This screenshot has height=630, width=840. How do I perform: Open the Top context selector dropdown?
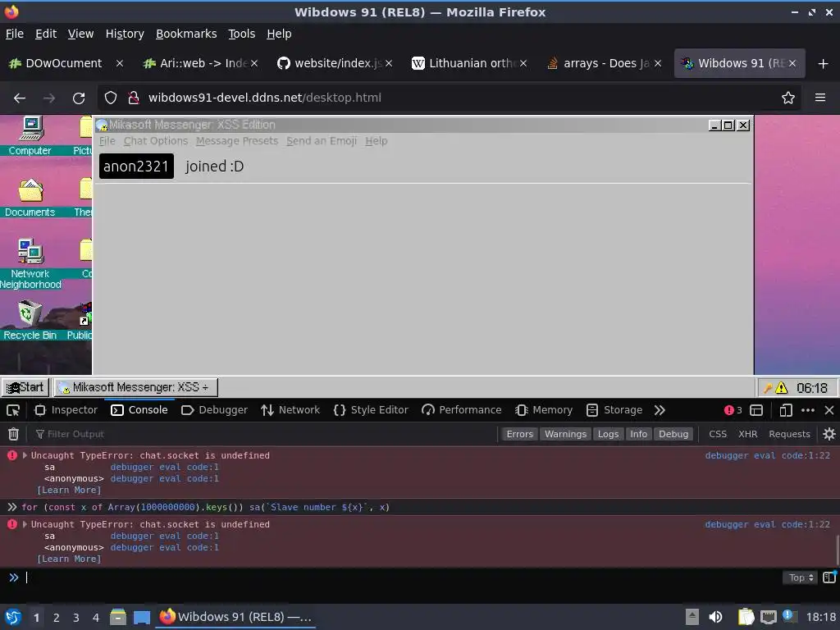(x=801, y=577)
